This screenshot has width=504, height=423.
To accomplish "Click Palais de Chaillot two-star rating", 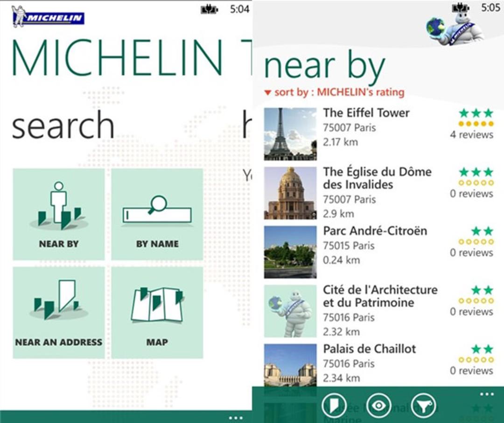I will click(x=482, y=349).
